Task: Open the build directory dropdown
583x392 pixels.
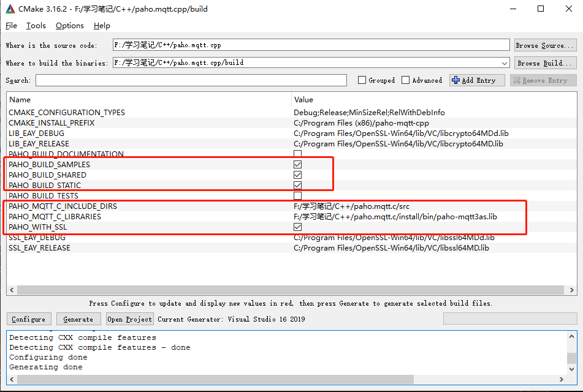Action: pyautogui.click(x=504, y=62)
